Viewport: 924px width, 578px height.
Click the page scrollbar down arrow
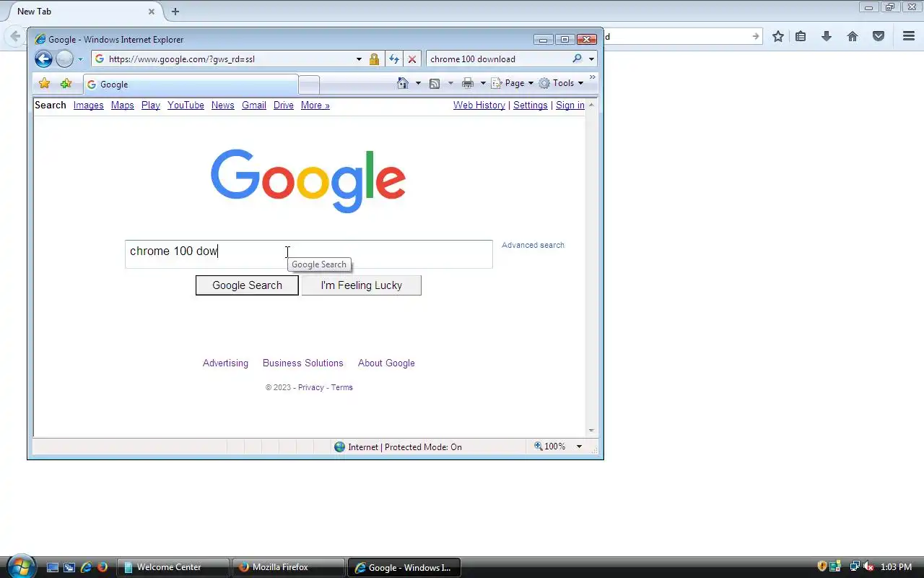[591, 431]
